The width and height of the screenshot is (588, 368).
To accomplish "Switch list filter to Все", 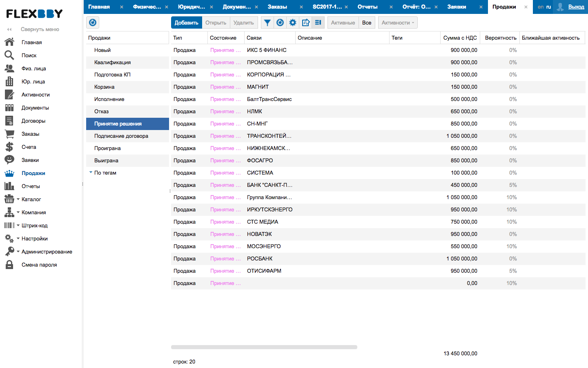I will pyautogui.click(x=367, y=23).
